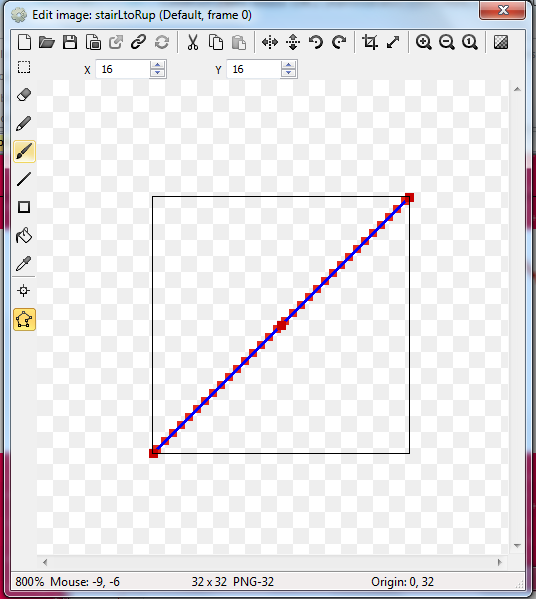This screenshot has width=536, height=599.
Task: Click the rectangular selection tool
Action: point(24,68)
